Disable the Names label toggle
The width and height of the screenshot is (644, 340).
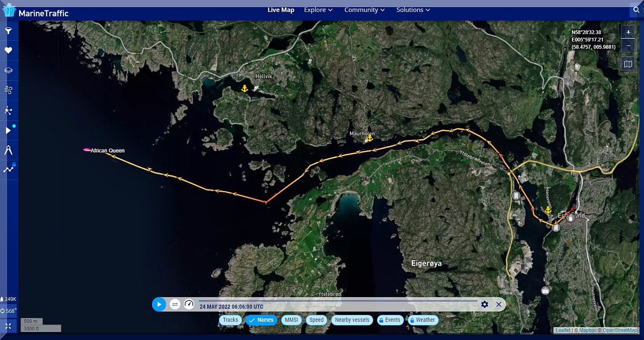coord(261,320)
